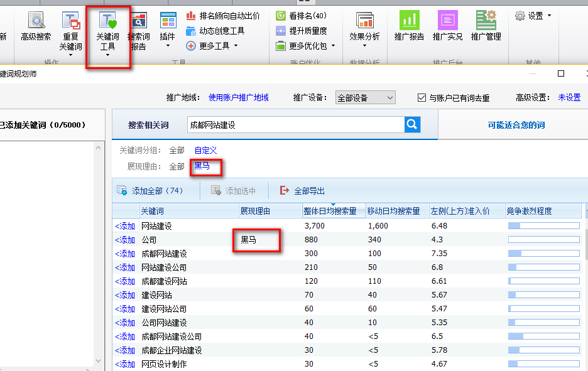Click the keyword search input field

295,125
